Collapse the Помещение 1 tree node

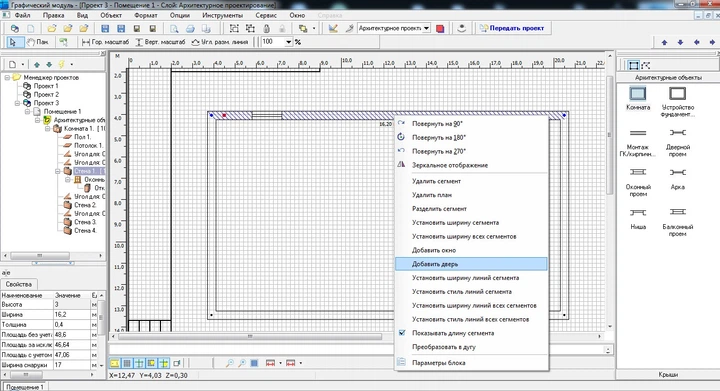pos(28,112)
